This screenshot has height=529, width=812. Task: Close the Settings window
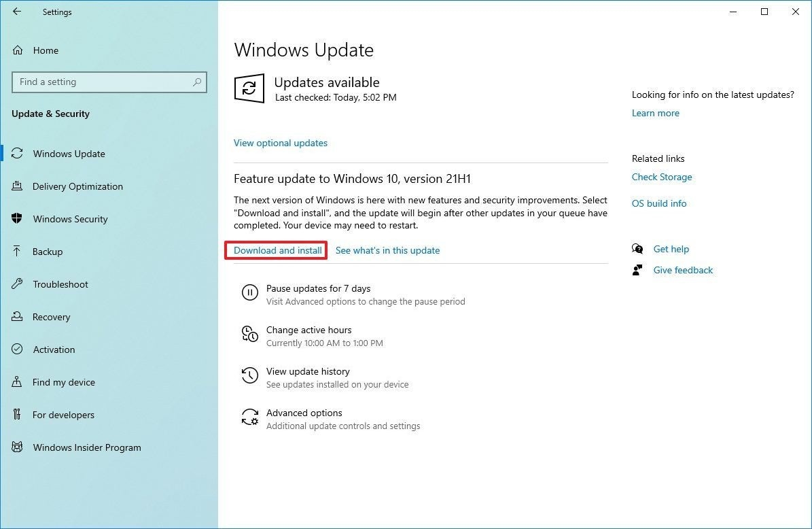(x=796, y=12)
